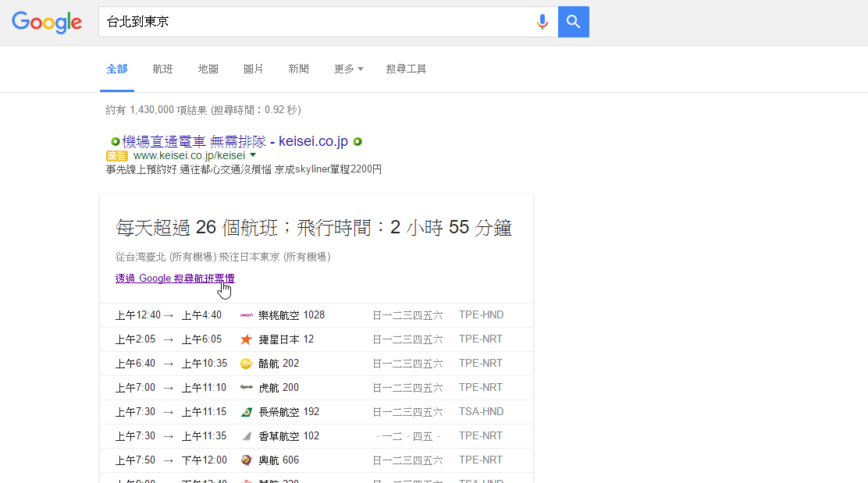Click into the search box with 台北到東京
The height and width of the screenshot is (483, 868).
tap(312, 22)
